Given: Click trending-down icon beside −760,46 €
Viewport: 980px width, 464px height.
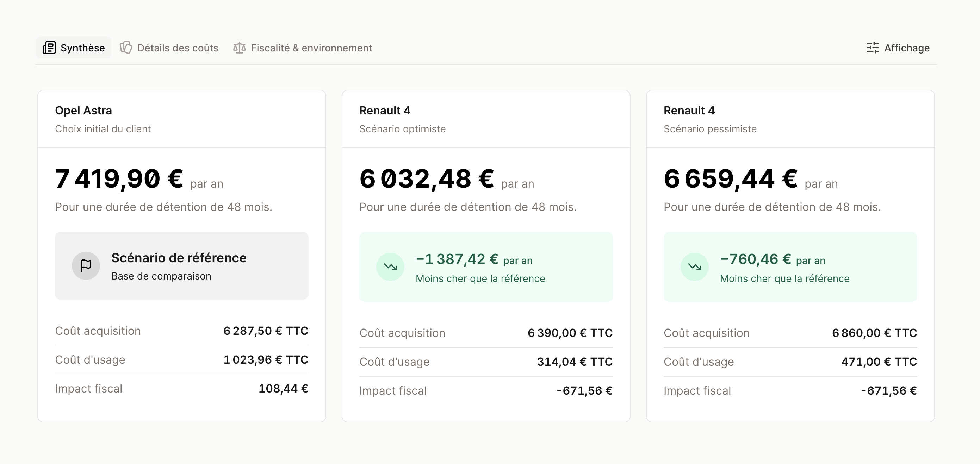Looking at the screenshot, I should [695, 267].
